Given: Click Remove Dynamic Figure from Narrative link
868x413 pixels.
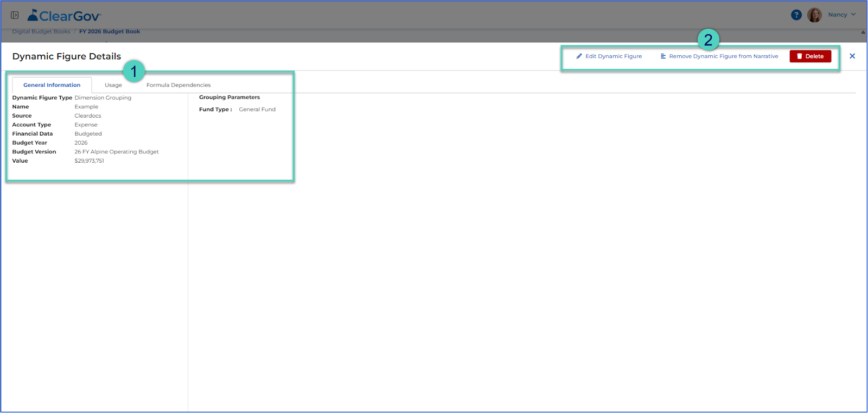Looking at the screenshot, I should 724,56.
